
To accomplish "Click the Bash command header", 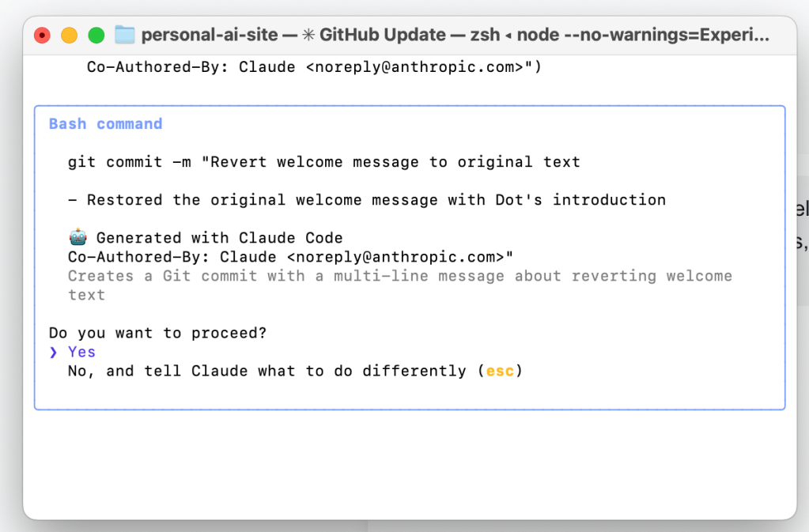I will (105, 124).
